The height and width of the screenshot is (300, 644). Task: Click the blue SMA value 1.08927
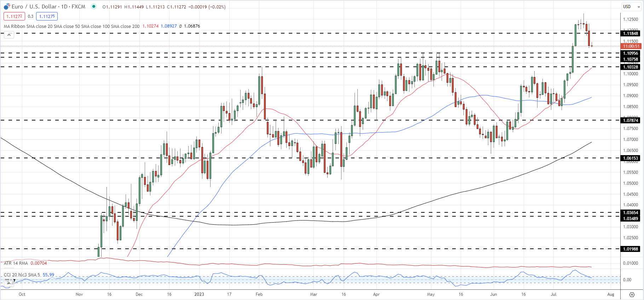[x=169, y=26]
